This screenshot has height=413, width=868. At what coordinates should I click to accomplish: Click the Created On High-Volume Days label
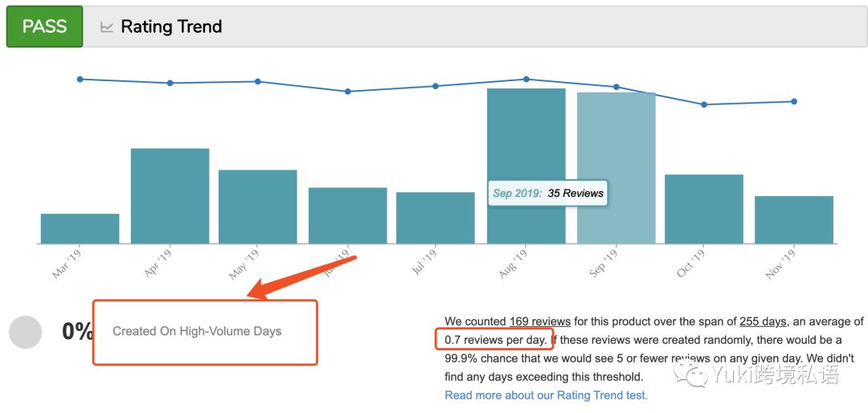(x=197, y=331)
